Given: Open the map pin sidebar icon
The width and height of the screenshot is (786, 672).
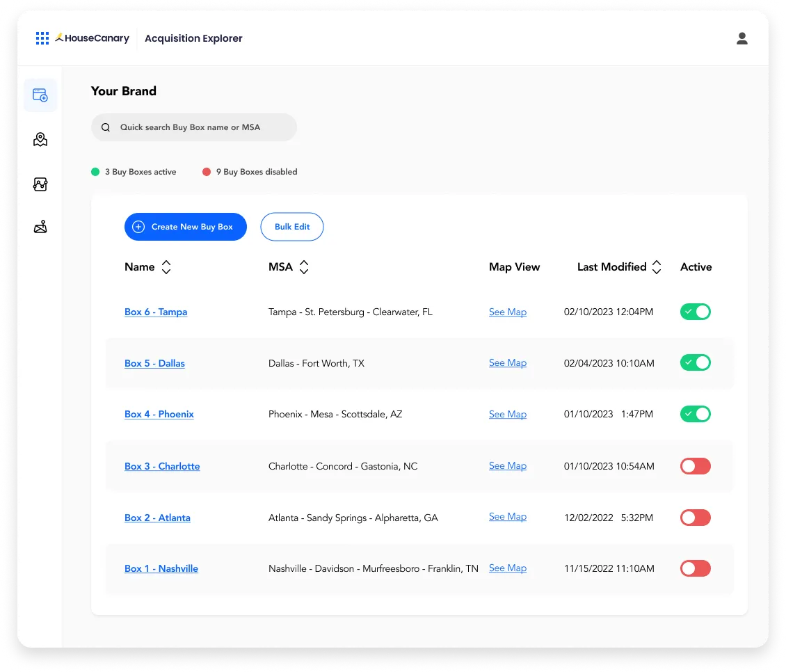Looking at the screenshot, I should click(x=40, y=140).
